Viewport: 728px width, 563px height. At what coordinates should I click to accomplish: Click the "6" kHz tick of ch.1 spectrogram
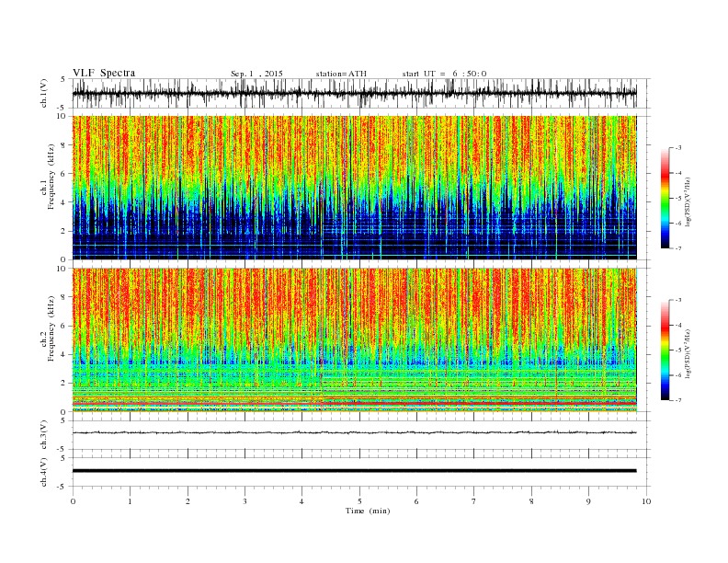coord(64,174)
